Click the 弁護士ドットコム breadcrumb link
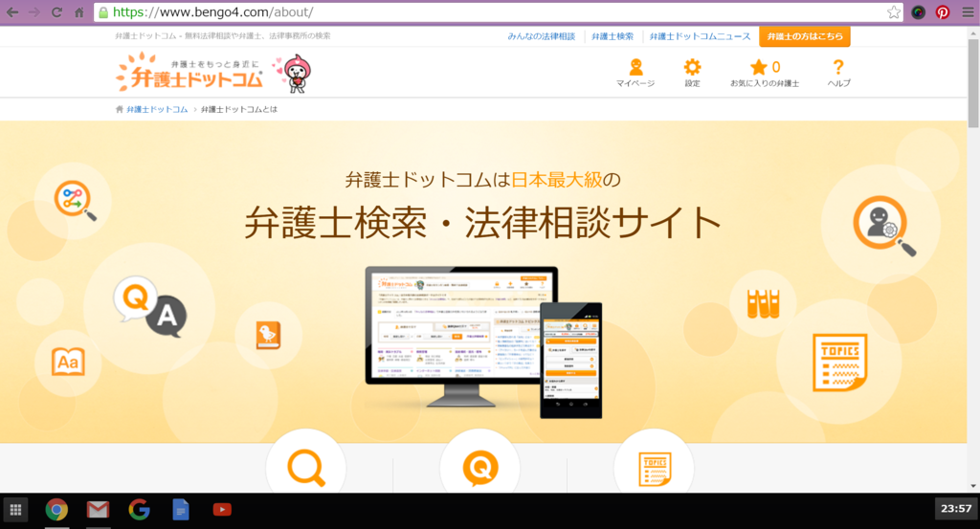The image size is (980, 529). [x=157, y=109]
